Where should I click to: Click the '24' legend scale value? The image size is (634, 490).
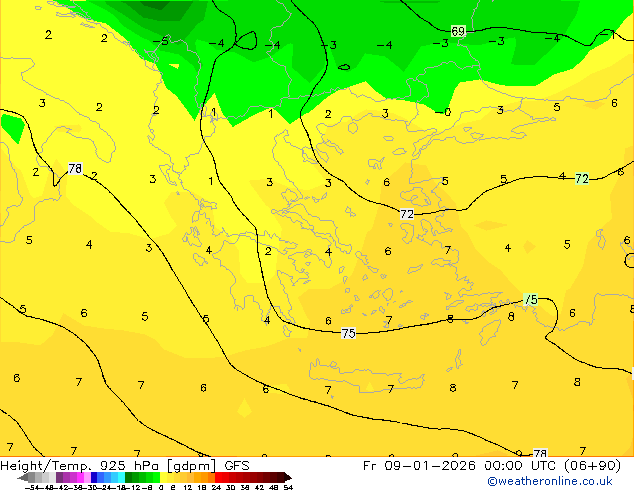coord(216,487)
